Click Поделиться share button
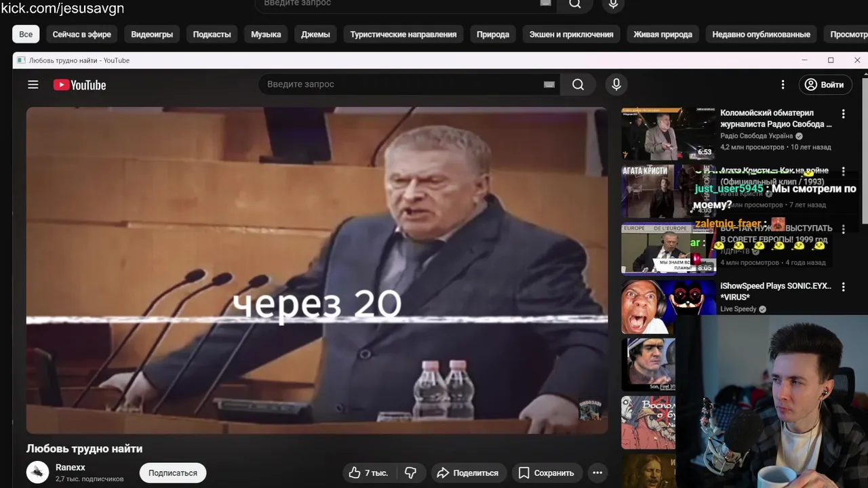 pyautogui.click(x=468, y=473)
